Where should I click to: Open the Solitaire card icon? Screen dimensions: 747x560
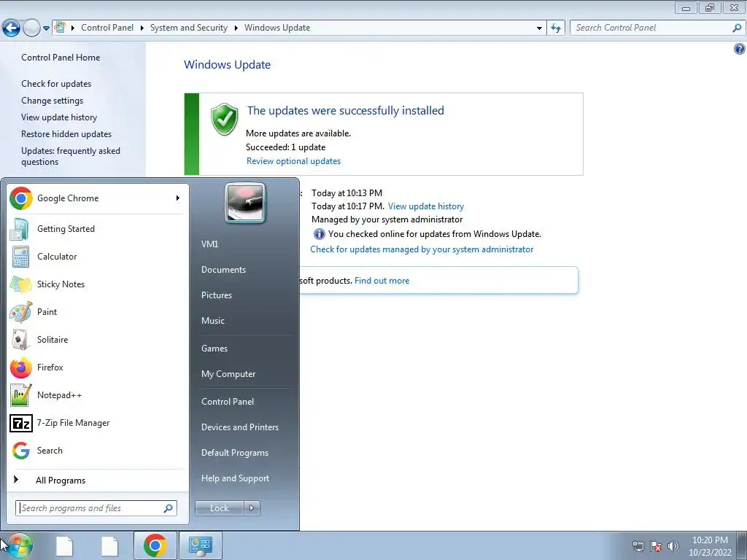20,340
